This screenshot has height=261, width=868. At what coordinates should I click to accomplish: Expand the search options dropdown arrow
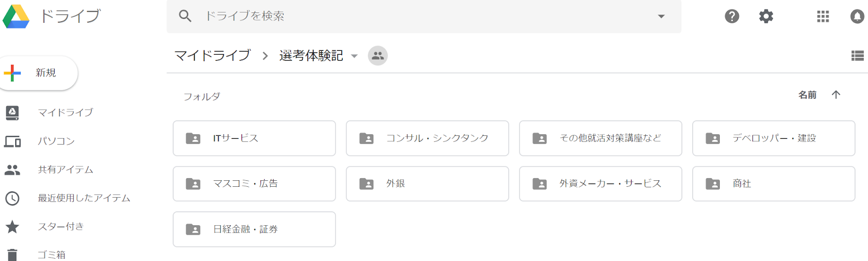click(x=661, y=16)
